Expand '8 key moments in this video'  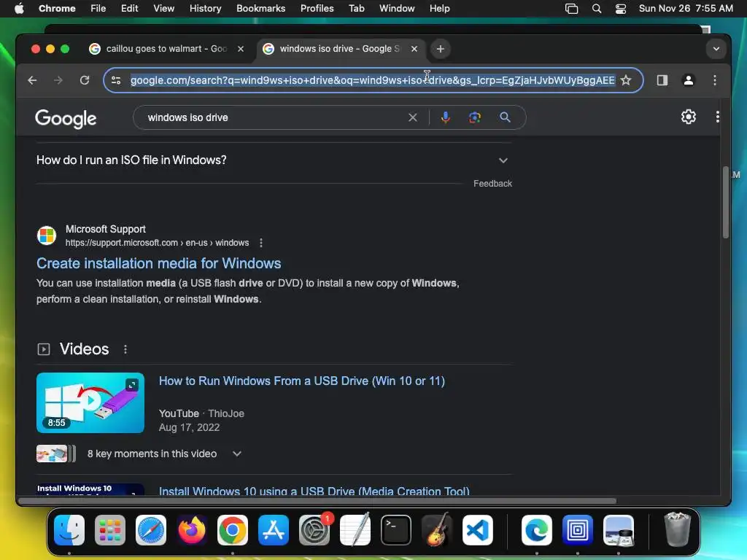tap(164, 454)
